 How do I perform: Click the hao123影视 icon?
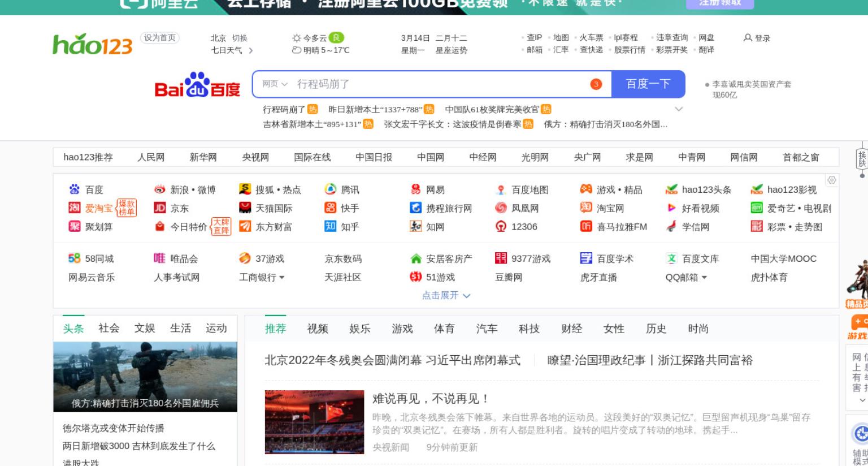[757, 189]
